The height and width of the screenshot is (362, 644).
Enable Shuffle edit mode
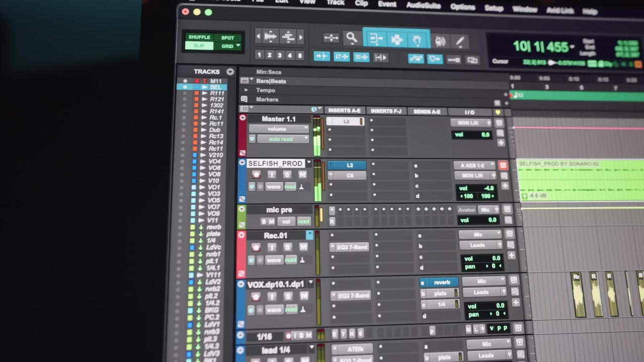pyautogui.click(x=199, y=37)
